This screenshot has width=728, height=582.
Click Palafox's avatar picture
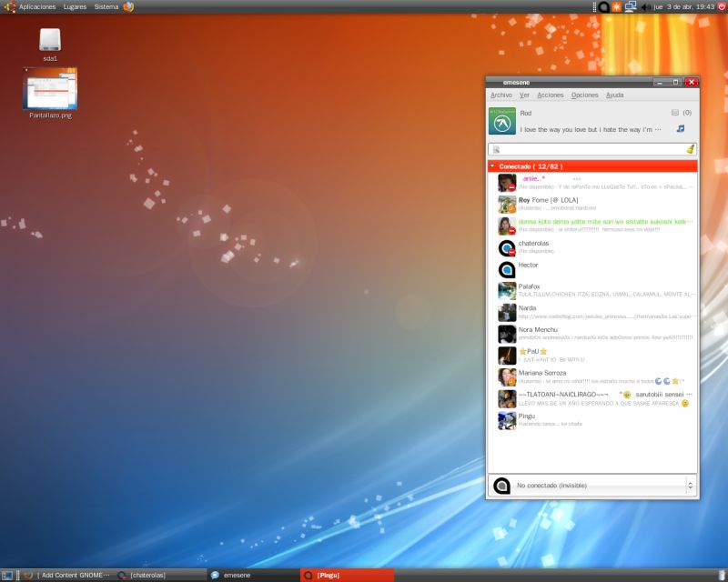click(x=507, y=291)
